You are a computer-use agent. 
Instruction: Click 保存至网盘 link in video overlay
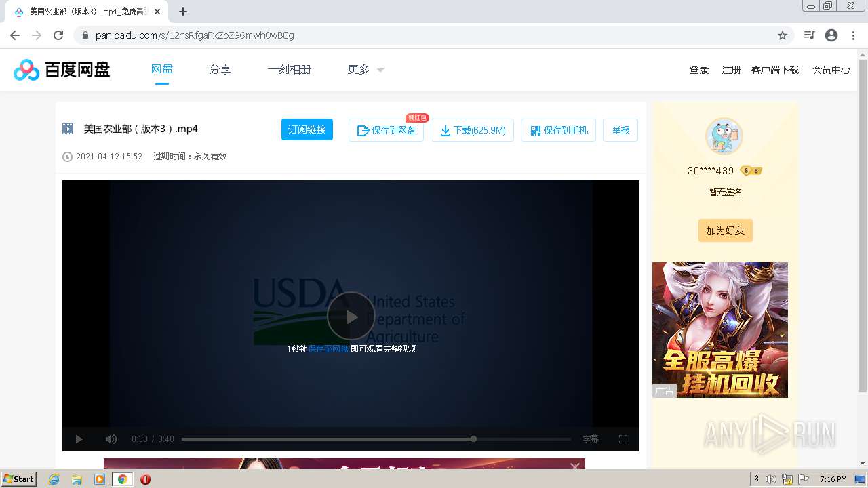coord(328,348)
